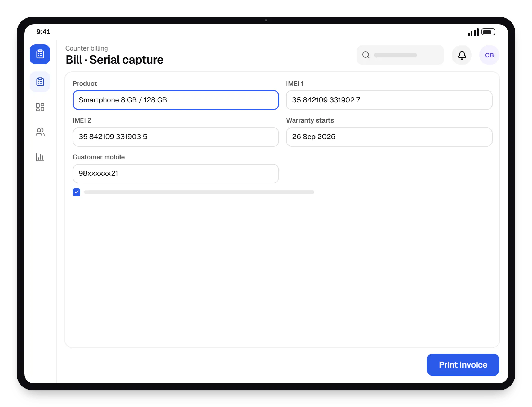Click the 9:41 clock in status bar
This screenshot has height=407, width=532.
[43, 32]
